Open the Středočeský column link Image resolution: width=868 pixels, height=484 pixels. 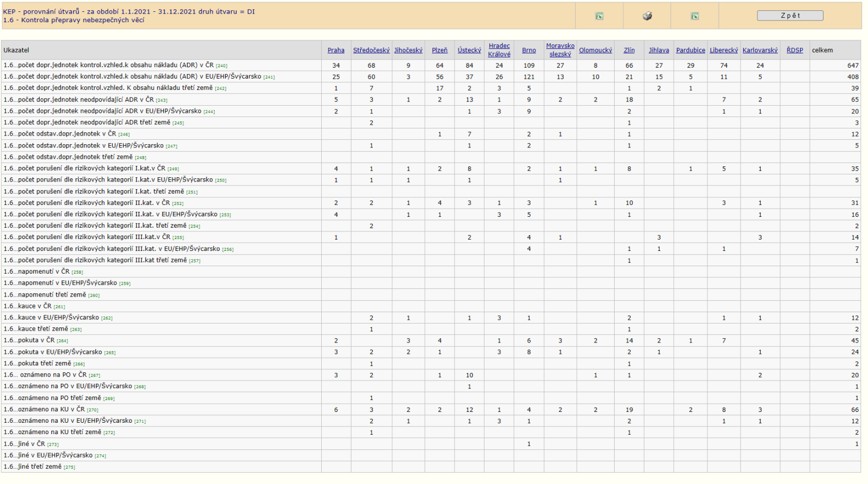(x=371, y=50)
